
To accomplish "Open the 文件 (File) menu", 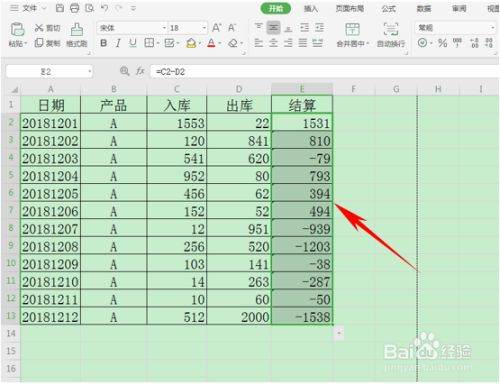I will (29, 8).
